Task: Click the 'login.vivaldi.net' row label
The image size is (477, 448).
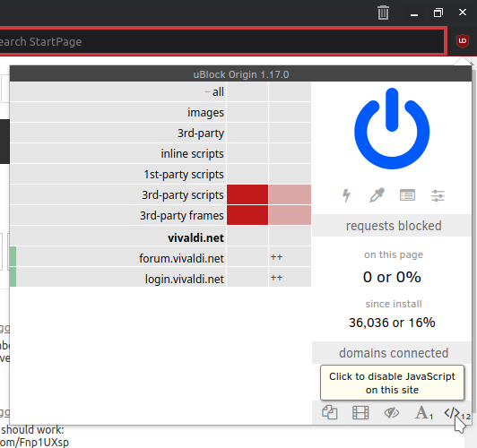Action: click(185, 279)
